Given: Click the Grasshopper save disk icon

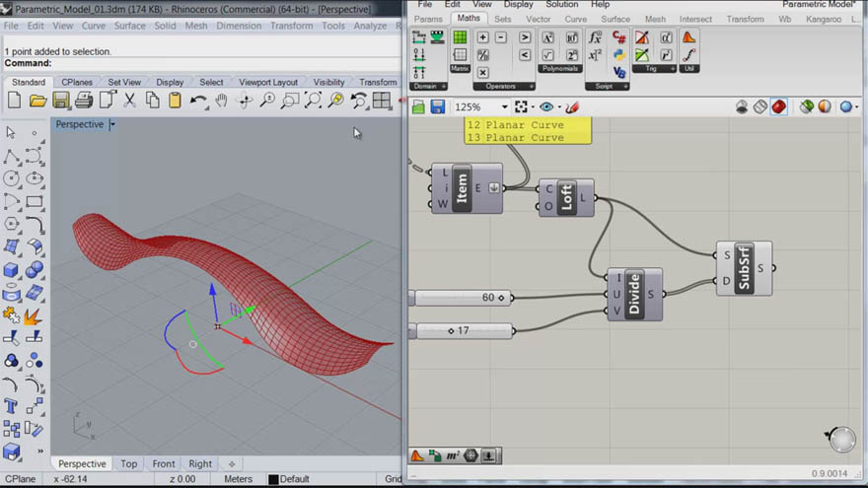Looking at the screenshot, I should (438, 106).
